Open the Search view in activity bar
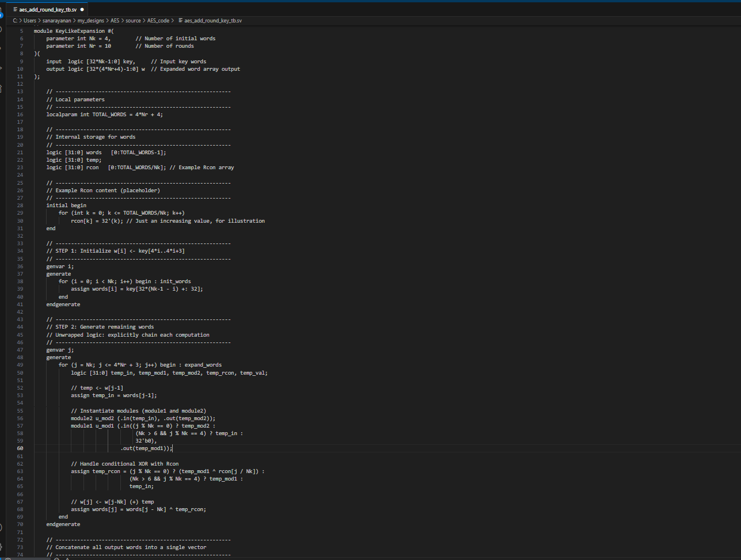The height and width of the screenshot is (560, 741). 1,29
